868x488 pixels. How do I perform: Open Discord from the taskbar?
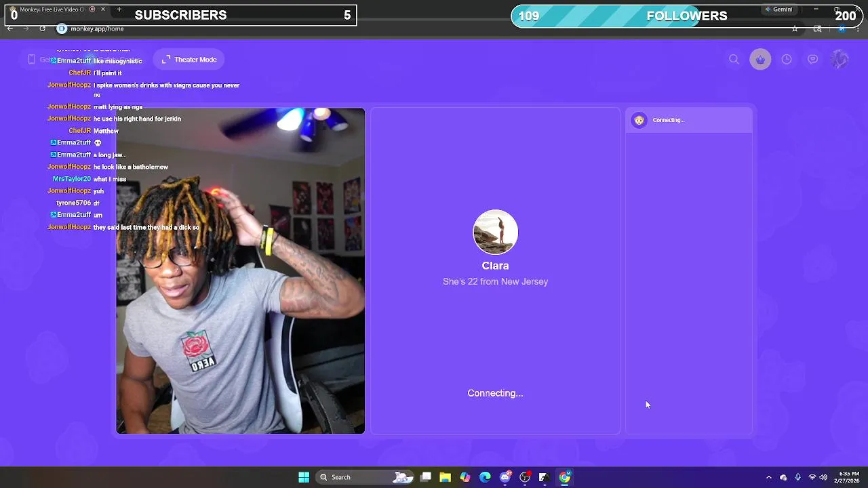tap(505, 477)
